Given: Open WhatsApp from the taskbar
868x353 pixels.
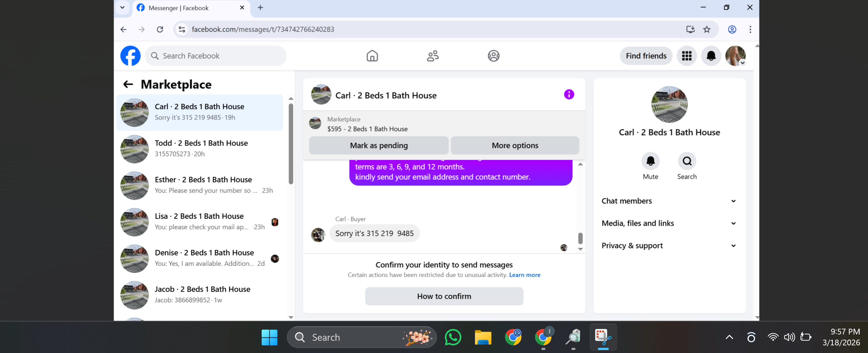Looking at the screenshot, I should click(x=453, y=337).
